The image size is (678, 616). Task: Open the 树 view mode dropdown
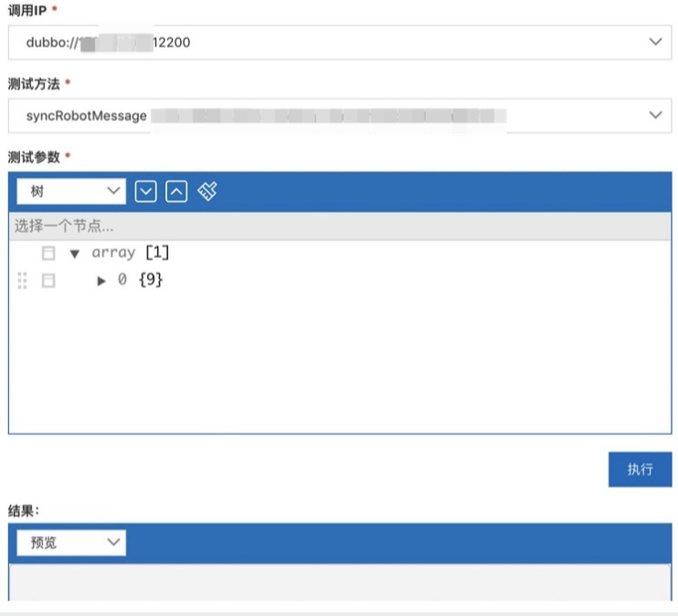71,191
